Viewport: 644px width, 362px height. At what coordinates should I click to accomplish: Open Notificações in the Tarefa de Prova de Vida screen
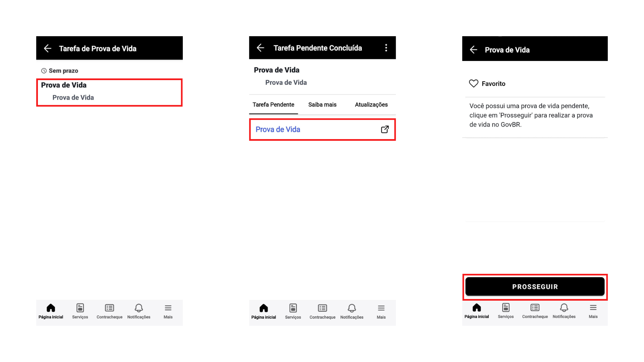[139, 311]
